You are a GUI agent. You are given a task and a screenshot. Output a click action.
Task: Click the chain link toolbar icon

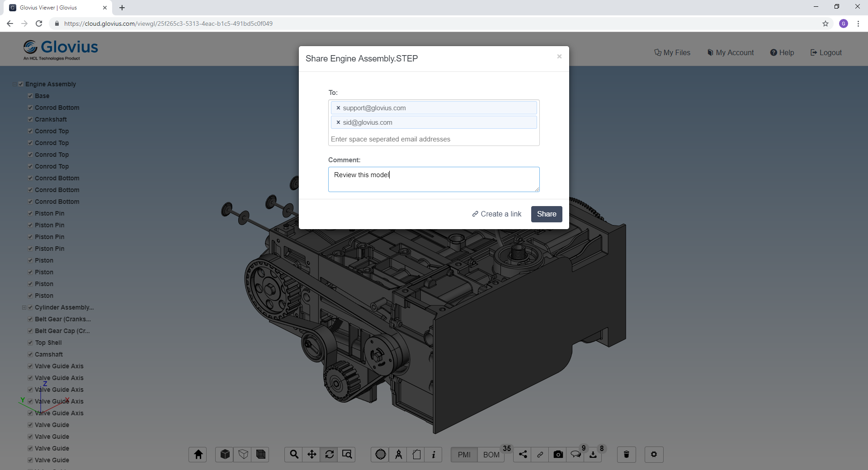(540, 454)
